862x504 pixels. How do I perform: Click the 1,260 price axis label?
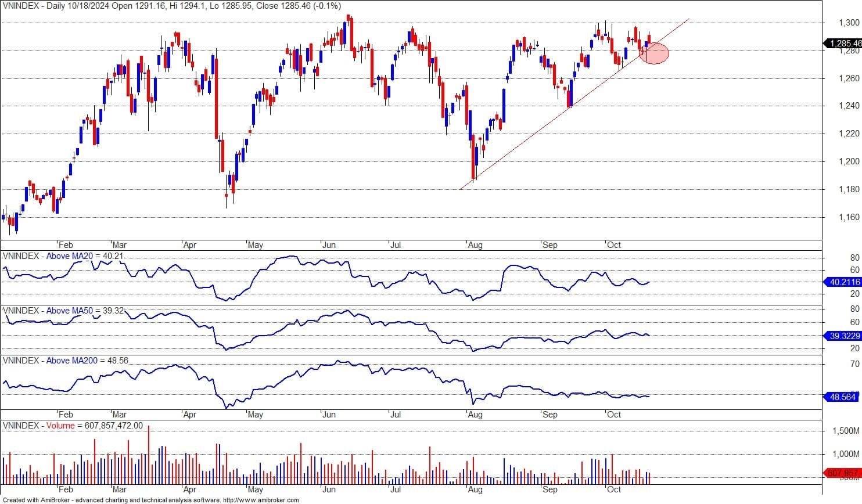pos(849,78)
